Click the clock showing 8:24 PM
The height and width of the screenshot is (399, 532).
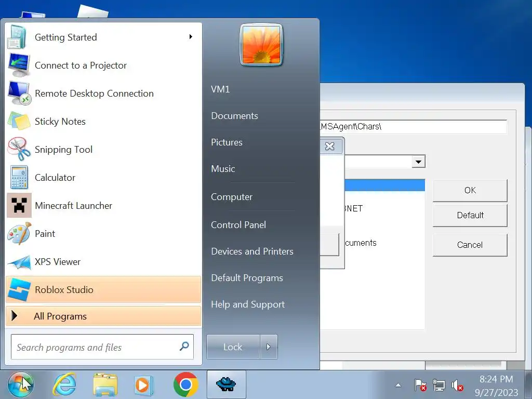pos(496,379)
